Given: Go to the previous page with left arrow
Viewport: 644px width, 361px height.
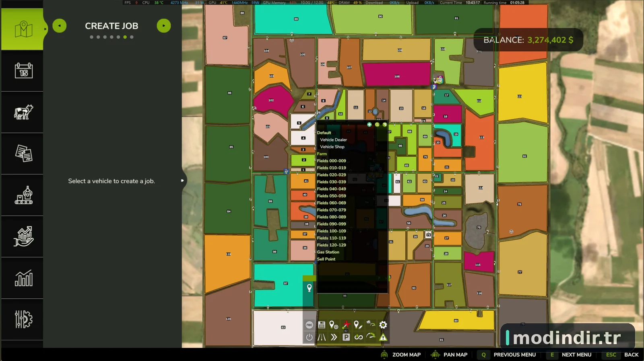Looking at the screenshot, I should [x=60, y=26].
